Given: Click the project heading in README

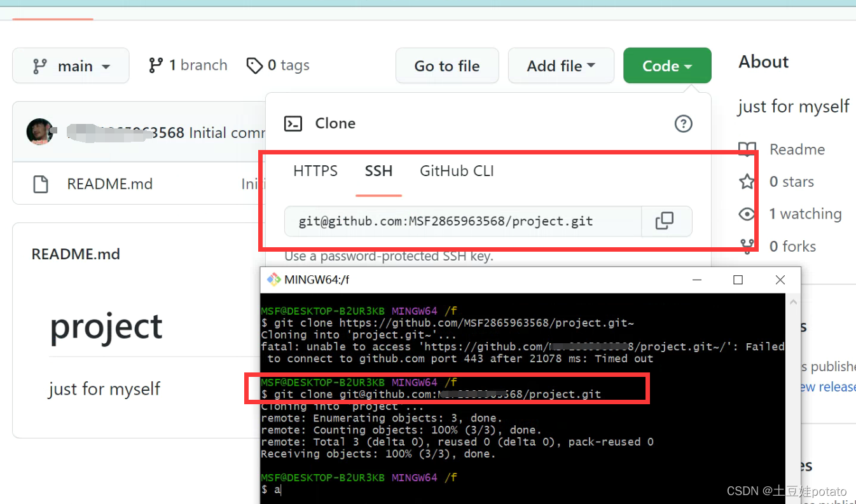Looking at the screenshot, I should point(106,326).
